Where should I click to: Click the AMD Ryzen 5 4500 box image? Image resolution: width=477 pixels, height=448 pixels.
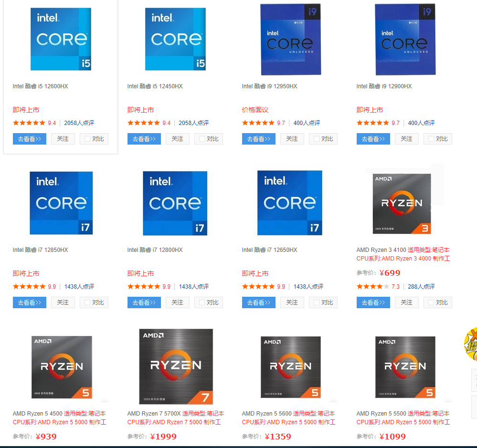point(61,366)
